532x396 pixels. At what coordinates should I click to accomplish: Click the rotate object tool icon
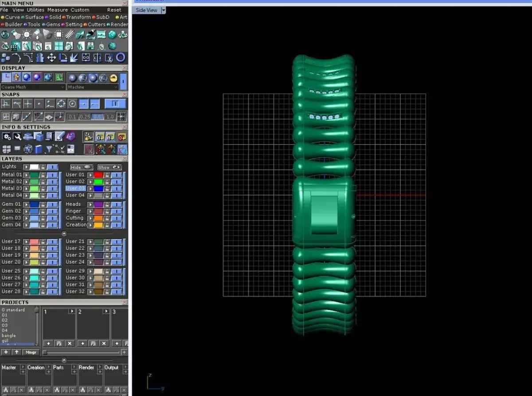click(63, 58)
